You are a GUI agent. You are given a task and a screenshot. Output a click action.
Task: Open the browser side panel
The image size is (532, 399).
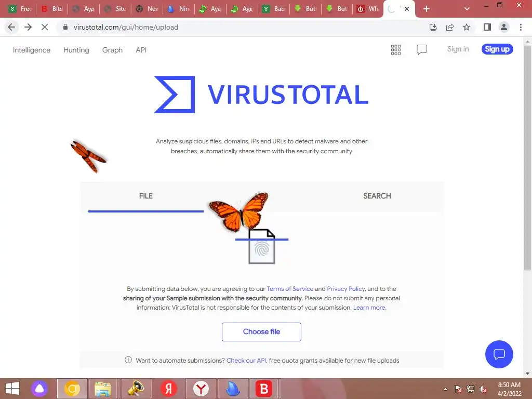click(x=487, y=27)
